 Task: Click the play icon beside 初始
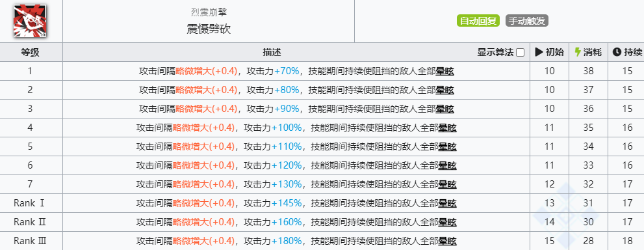tap(539, 52)
